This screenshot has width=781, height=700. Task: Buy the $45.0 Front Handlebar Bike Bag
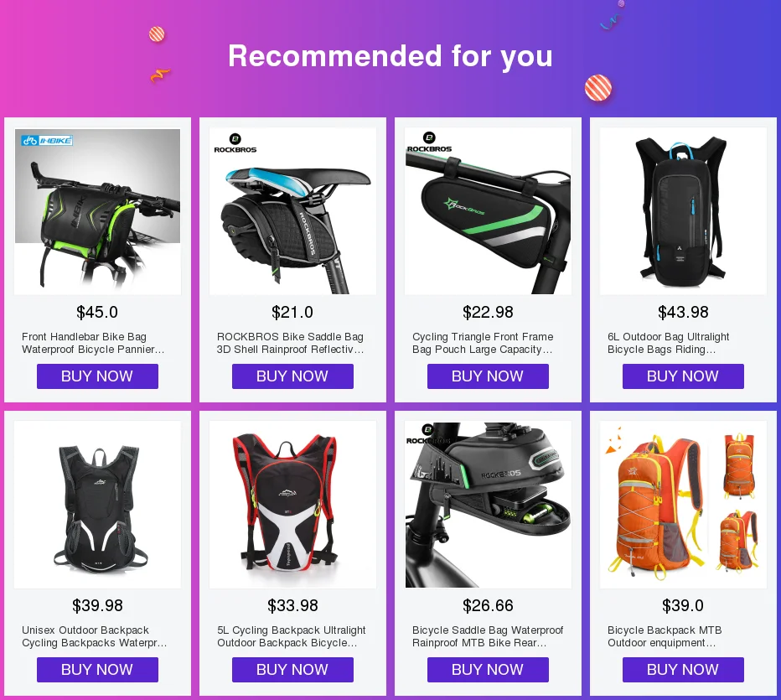pyautogui.click(x=97, y=376)
